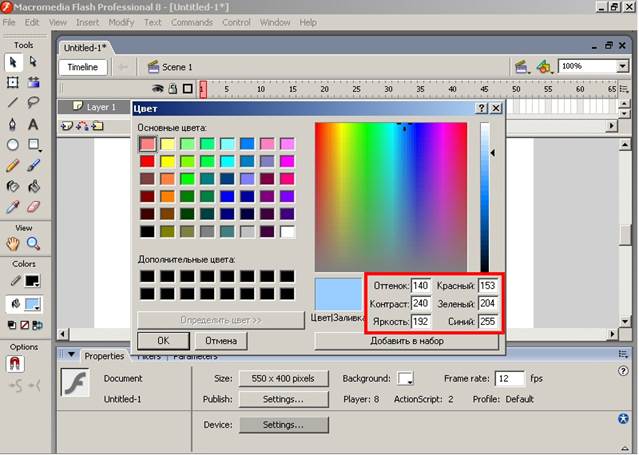Click the Swap Colors icon
Viewport: 639px width, 455px height.
(37, 325)
